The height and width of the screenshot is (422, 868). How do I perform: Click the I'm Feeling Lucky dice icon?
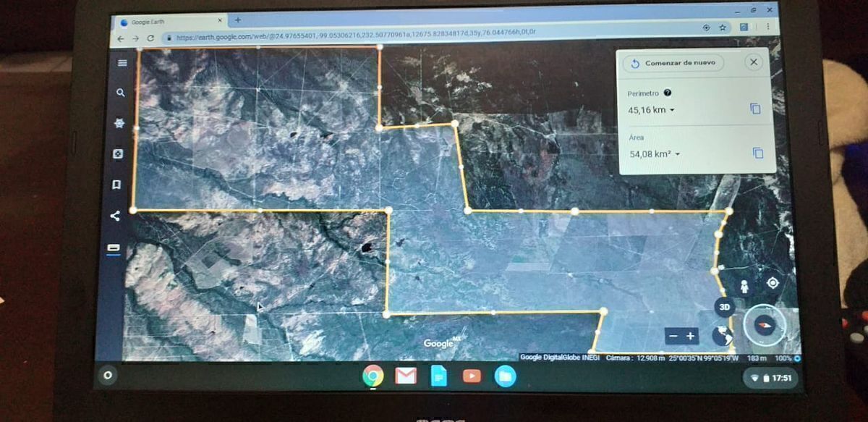118,154
